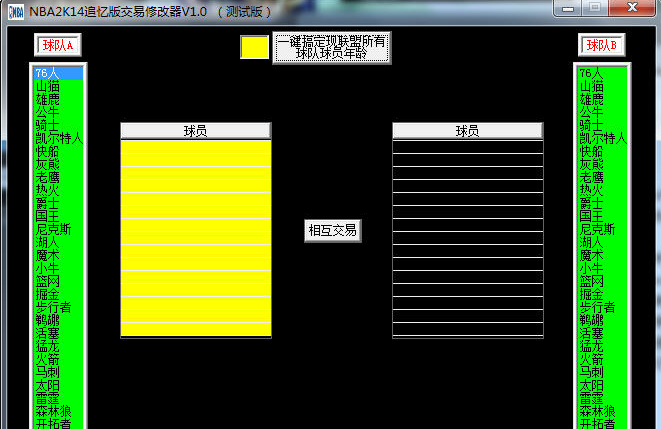Select 马刺 in the Team B list
This screenshot has height=429, width=661.
click(602, 372)
